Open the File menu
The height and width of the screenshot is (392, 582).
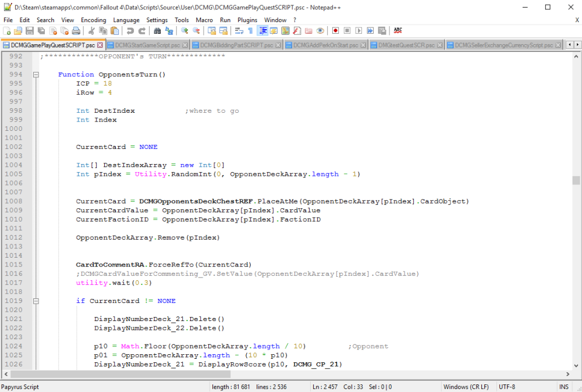tap(8, 20)
